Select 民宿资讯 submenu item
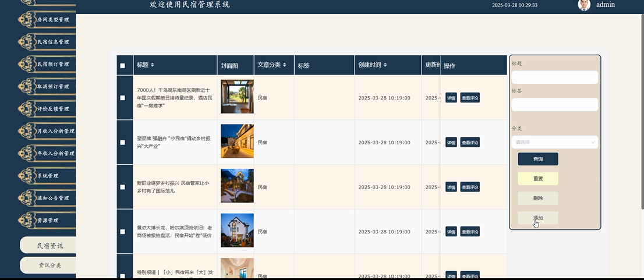The image size is (644, 280). click(x=48, y=246)
